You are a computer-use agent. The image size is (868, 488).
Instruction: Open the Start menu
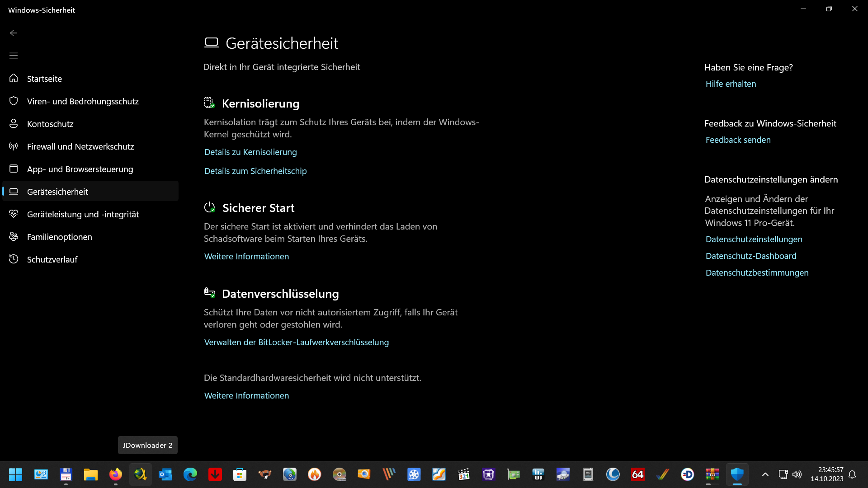16,474
